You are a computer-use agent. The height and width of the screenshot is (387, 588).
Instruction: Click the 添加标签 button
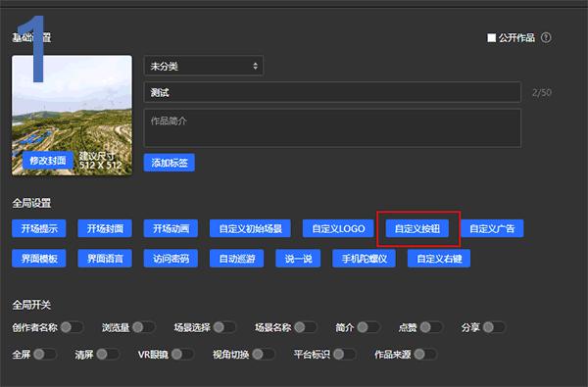170,163
